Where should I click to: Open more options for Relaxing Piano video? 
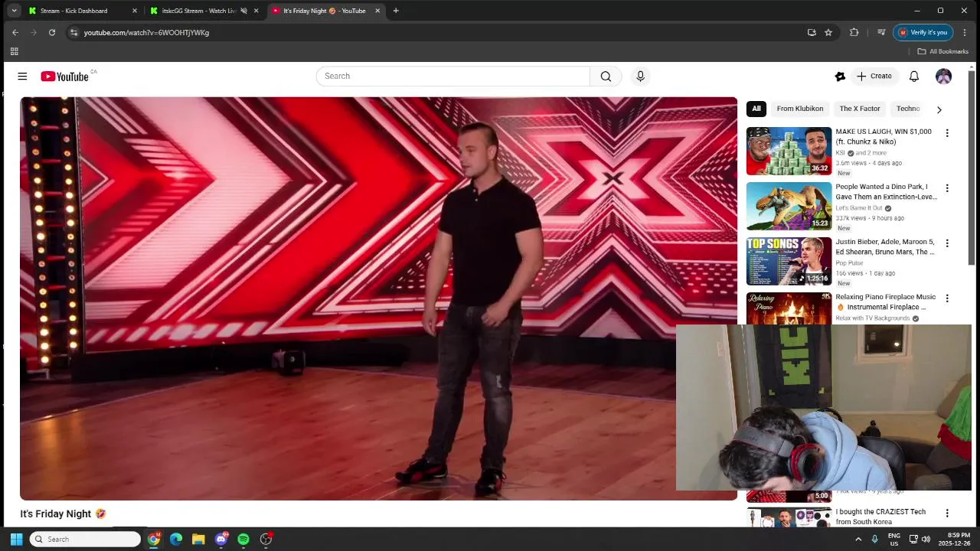[947, 298]
